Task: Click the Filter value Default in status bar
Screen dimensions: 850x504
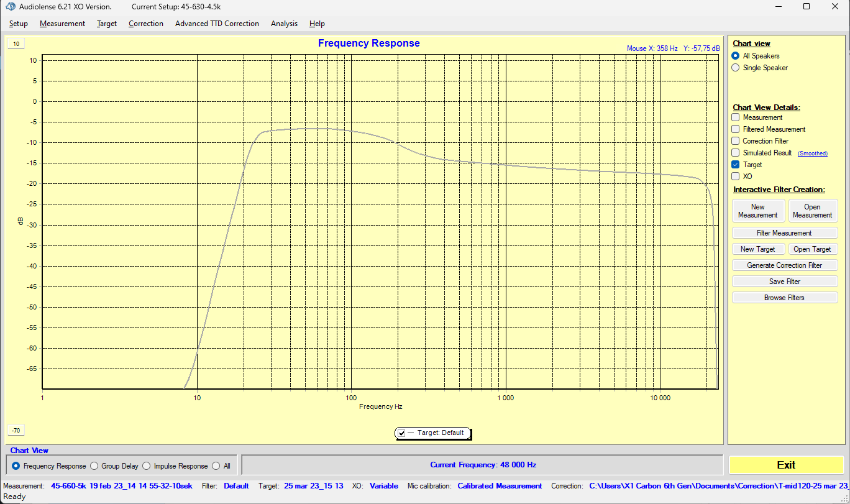Action: click(237, 486)
